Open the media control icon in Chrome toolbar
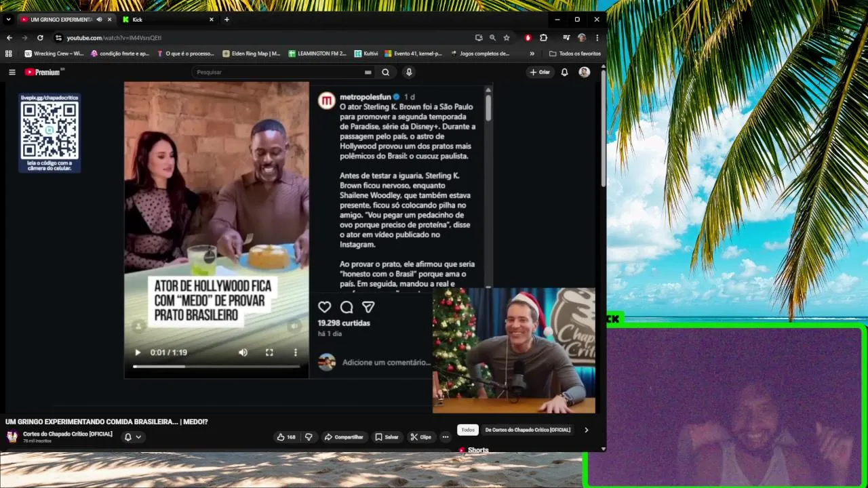 pos(566,38)
